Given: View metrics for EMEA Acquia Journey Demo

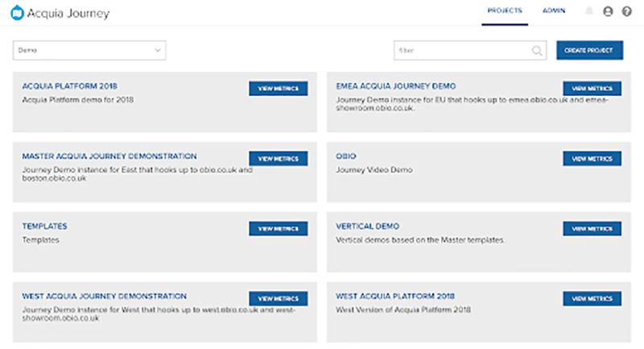Looking at the screenshot, I should tap(592, 89).
